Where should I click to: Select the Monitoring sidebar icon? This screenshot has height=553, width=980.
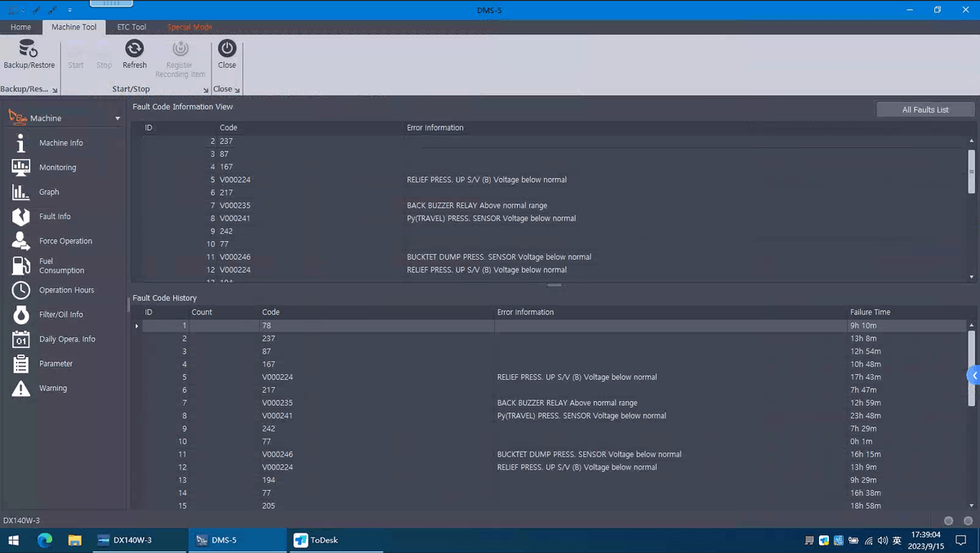pyautogui.click(x=21, y=167)
